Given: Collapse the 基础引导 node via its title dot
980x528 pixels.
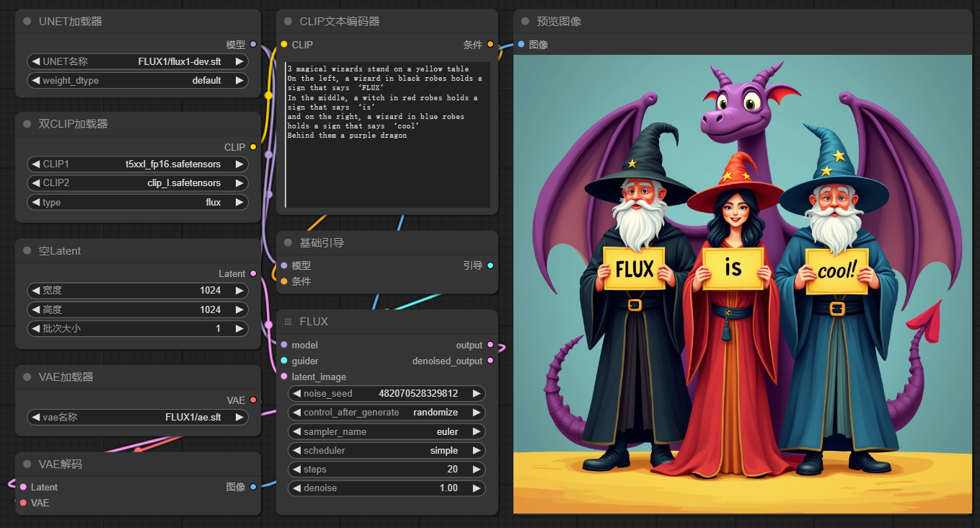Looking at the screenshot, I should click(x=288, y=243).
